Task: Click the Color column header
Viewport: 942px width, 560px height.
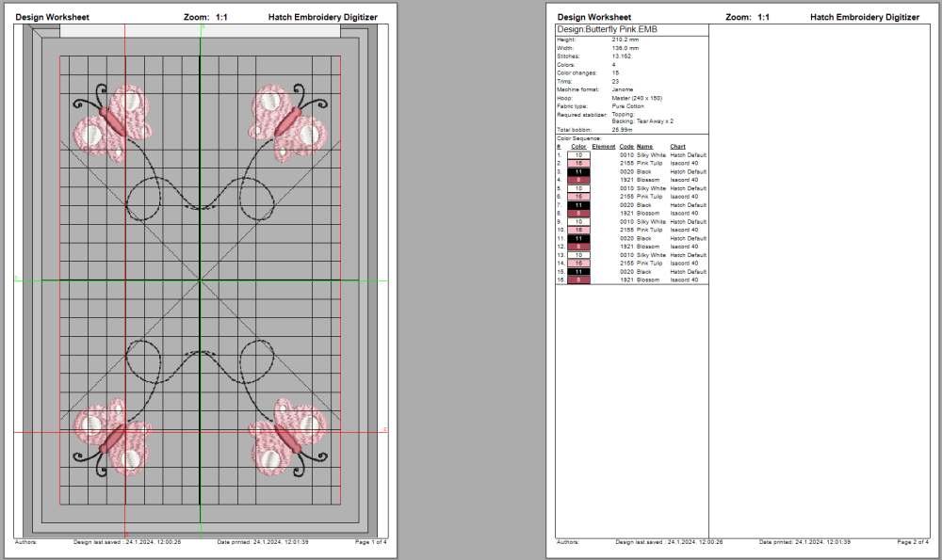Action: [x=578, y=147]
